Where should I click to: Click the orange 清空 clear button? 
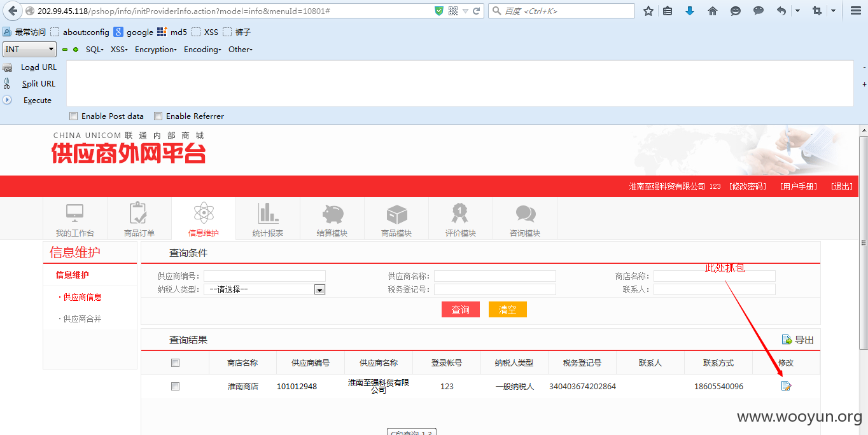tap(507, 310)
